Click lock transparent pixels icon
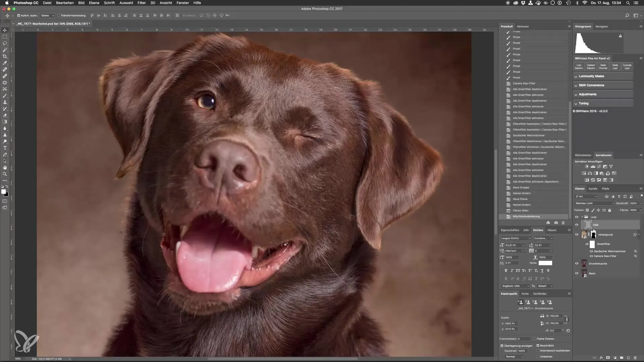 (587, 210)
